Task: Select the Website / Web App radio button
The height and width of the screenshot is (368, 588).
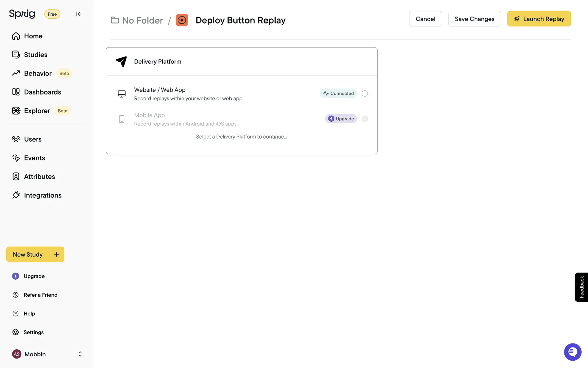Action: pyautogui.click(x=364, y=94)
